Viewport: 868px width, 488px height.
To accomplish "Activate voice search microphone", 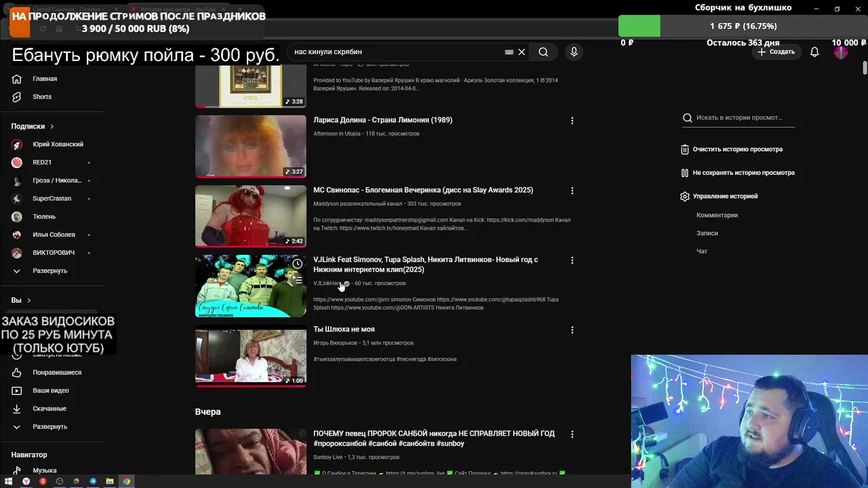I will pos(574,52).
